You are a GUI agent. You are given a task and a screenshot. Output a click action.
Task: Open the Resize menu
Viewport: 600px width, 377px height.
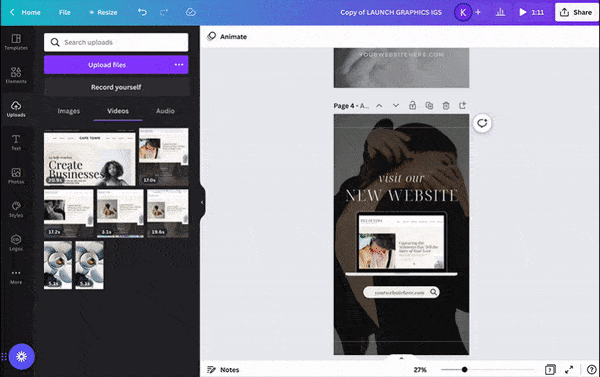click(x=103, y=12)
